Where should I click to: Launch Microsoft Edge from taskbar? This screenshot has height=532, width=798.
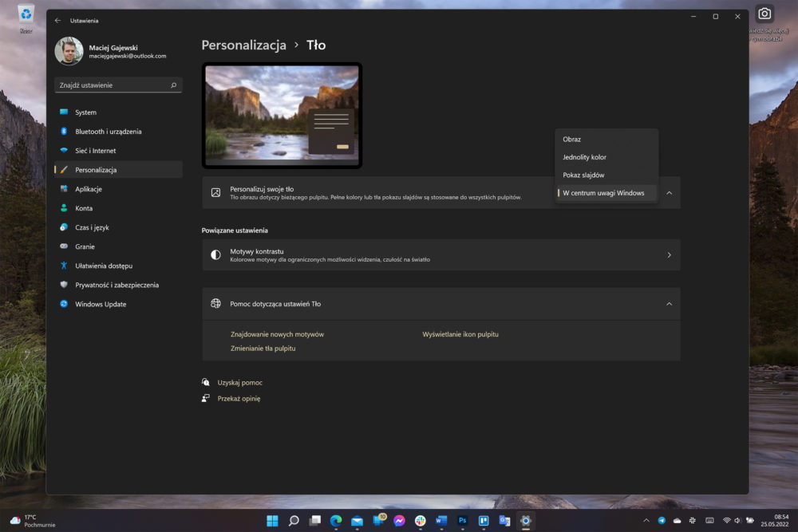(336, 520)
